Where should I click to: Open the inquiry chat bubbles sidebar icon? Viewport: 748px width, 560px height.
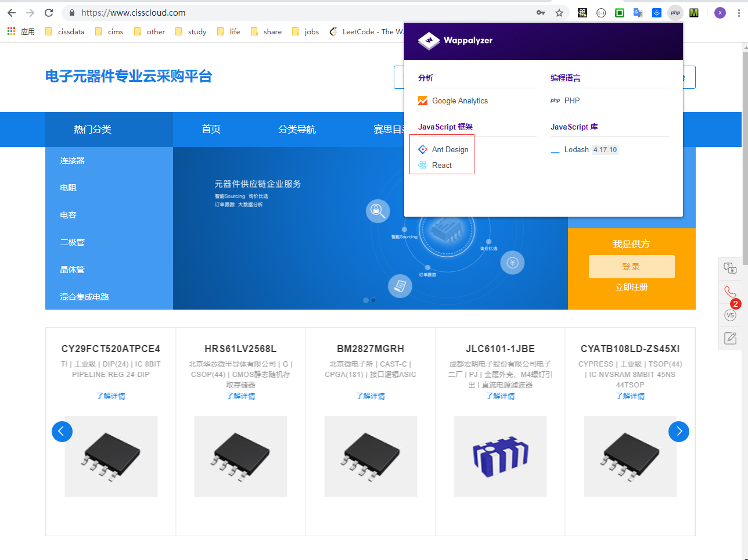point(731,268)
